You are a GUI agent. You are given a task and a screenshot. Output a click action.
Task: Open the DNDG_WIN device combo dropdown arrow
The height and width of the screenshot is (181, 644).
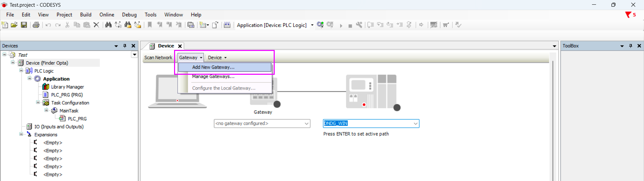416,123
